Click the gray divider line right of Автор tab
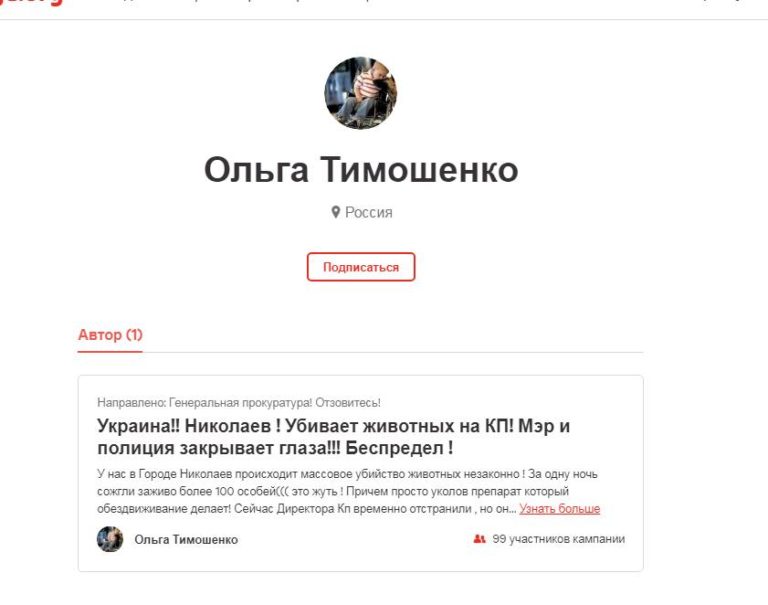 point(393,352)
